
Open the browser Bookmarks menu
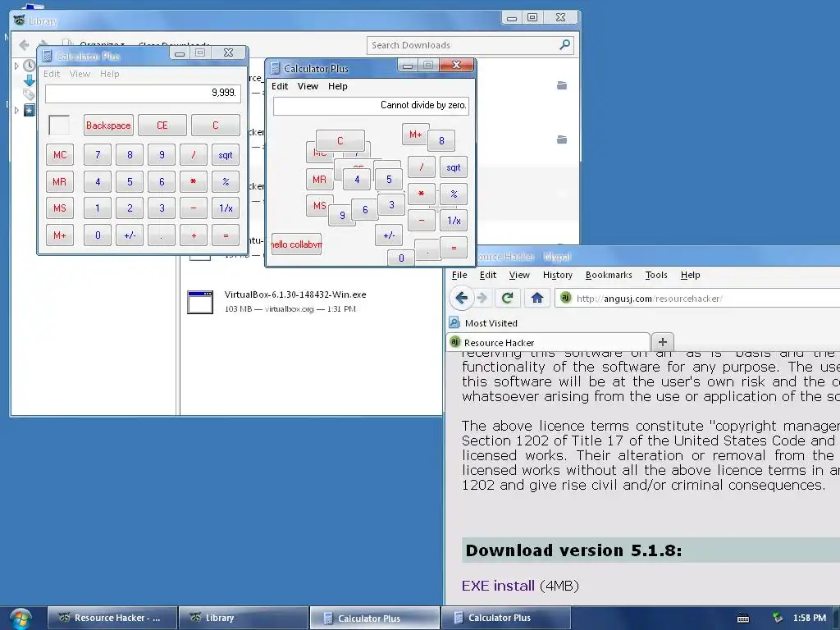pos(609,275)
